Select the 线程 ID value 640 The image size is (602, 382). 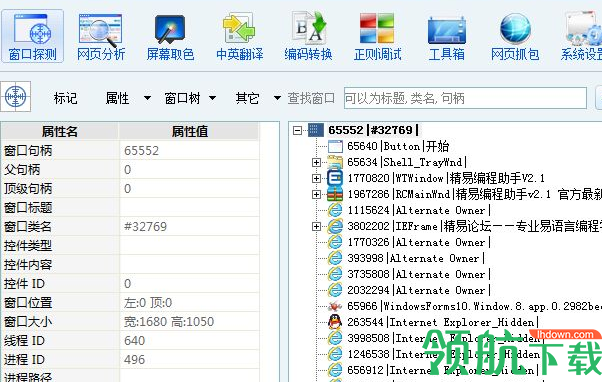(189, 341)
